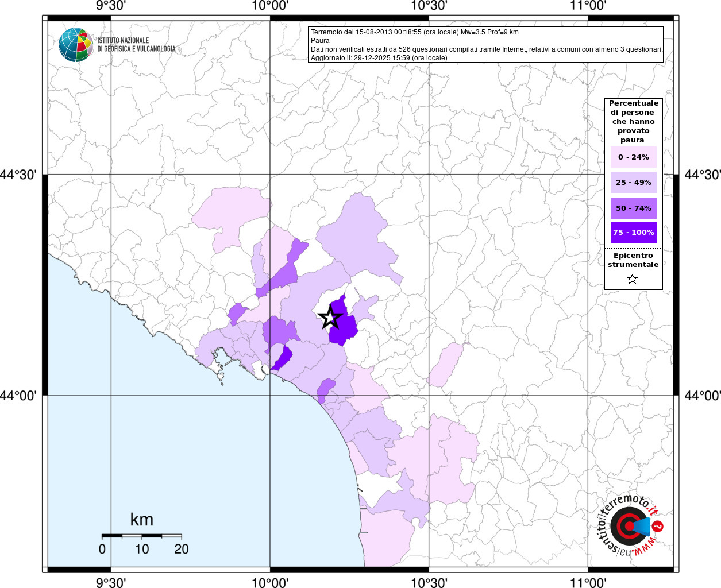Click the 'Percentuale di persone' legend title

coord(633,122)
